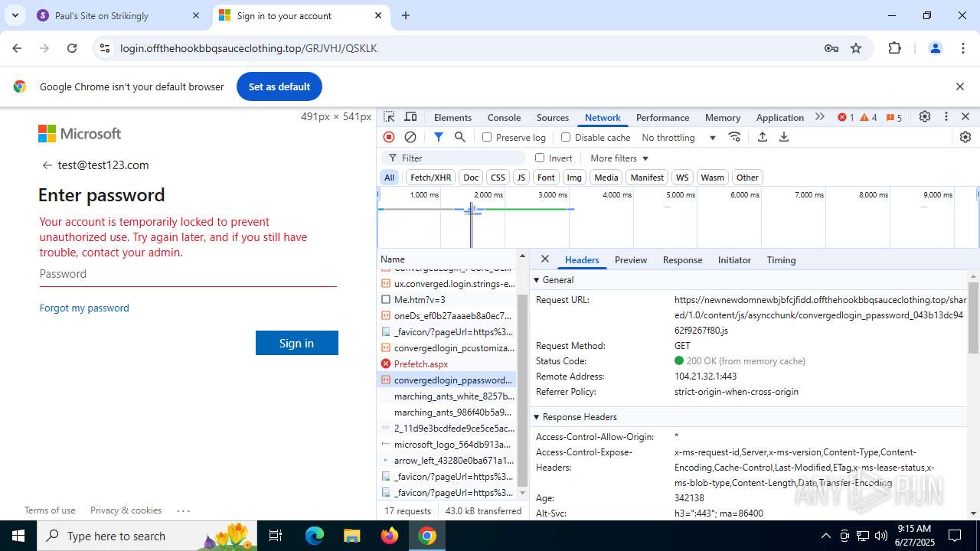Click in the Password field
This screenshot has height=551, width=980.
[x=188, y=274]
